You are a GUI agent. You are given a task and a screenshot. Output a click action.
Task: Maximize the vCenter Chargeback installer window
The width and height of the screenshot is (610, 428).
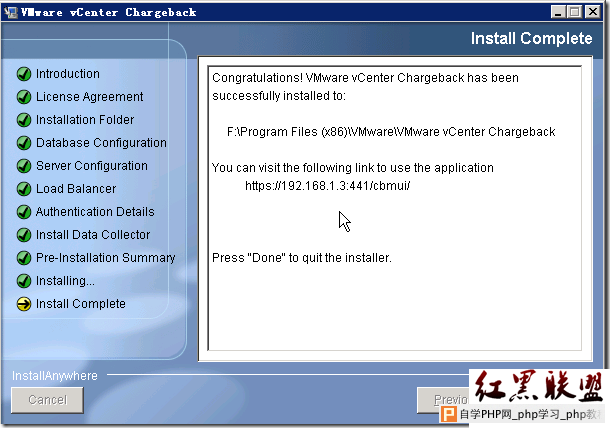pos(575,12)
